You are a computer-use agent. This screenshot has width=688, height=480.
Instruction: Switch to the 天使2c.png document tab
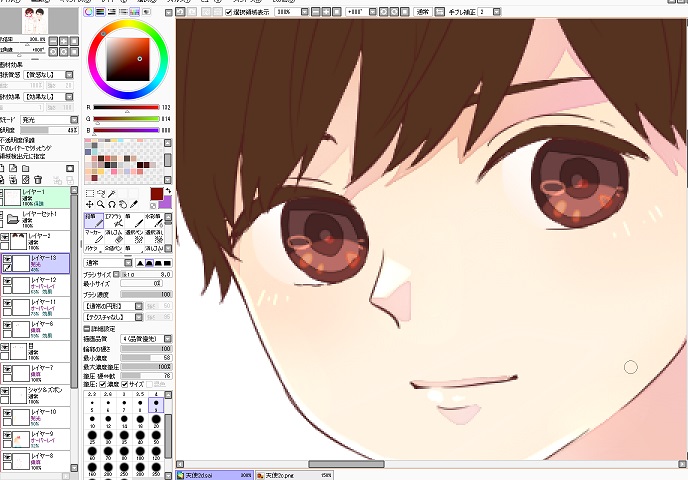tap(294, 475)
